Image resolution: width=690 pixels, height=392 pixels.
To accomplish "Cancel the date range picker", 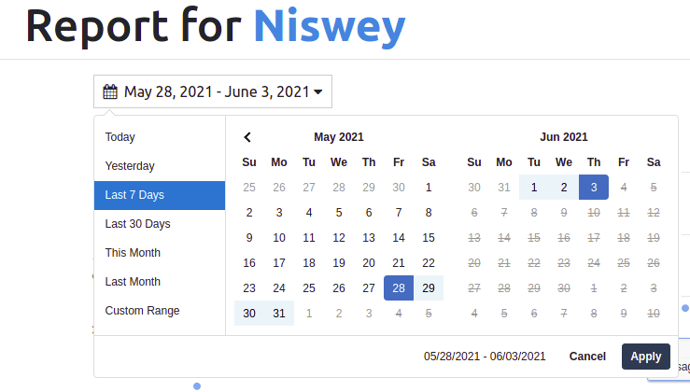I will pyautogui.click(x=587, y=356).
